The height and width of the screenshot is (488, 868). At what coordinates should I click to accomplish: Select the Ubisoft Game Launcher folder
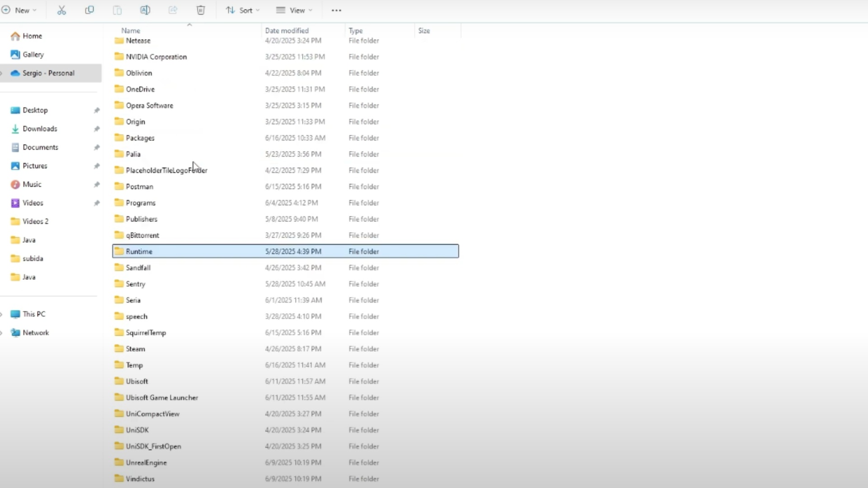285,398
